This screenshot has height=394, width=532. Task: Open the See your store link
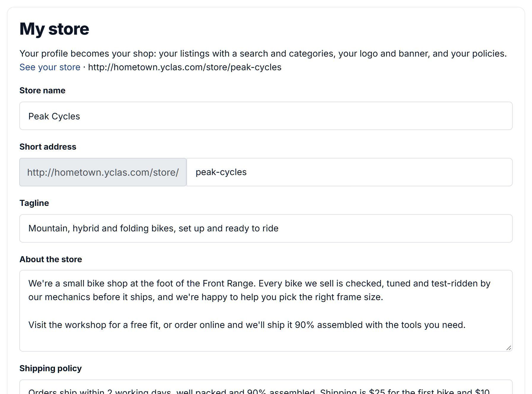[x=50, y=67]
